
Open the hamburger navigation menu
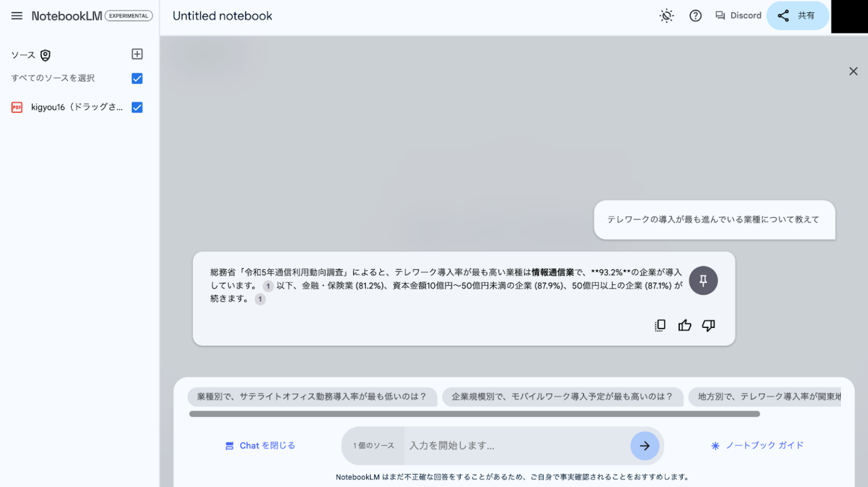point(16,15)
